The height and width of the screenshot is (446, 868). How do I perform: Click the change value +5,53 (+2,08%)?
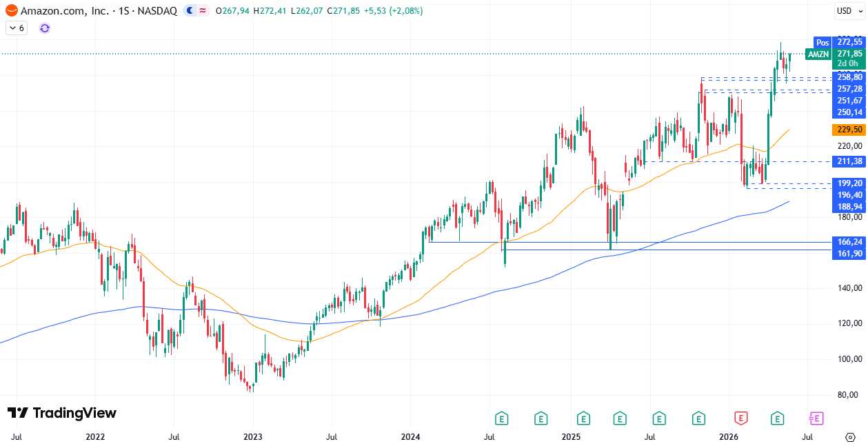(394, 11)
